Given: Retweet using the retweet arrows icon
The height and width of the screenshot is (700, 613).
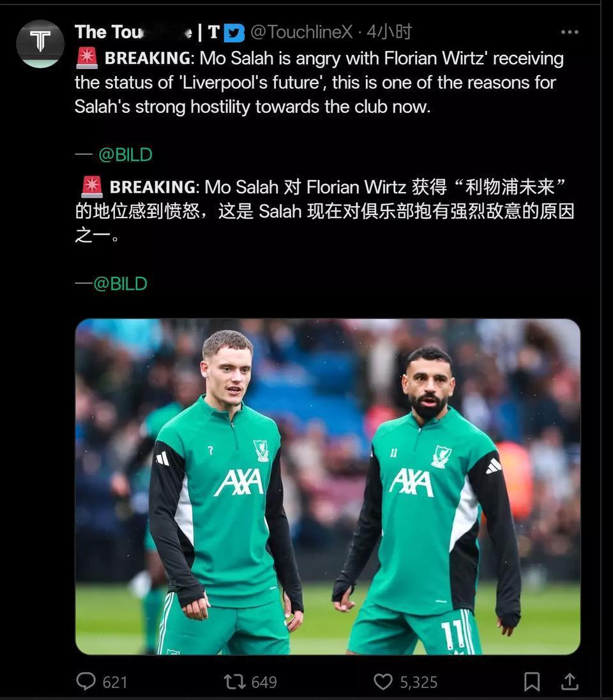Looking at the screenshot, I should pyautogui.click(x=234, y=681).
